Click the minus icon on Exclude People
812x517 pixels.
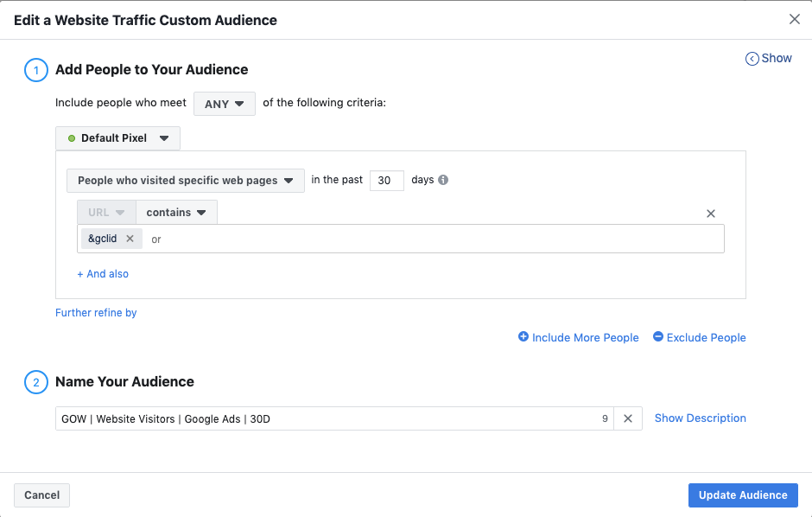coord(657,337)
